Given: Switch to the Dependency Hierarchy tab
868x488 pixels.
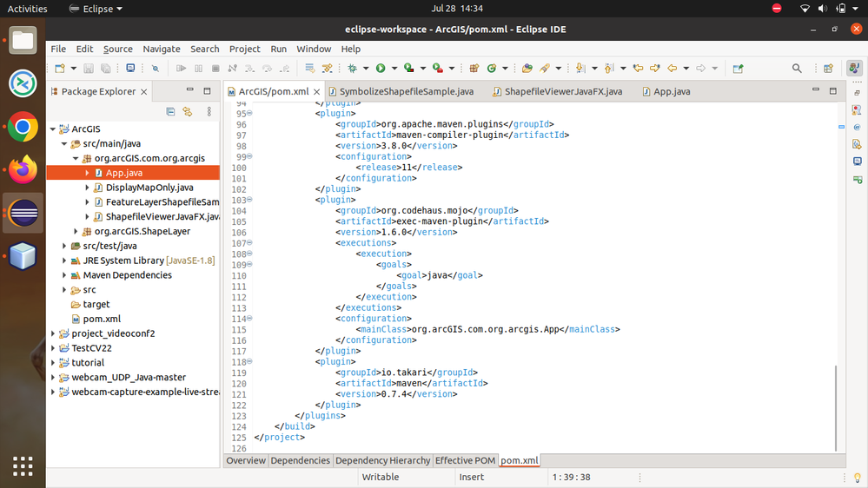Looking at the screenshot, I should tap(382, 460).
